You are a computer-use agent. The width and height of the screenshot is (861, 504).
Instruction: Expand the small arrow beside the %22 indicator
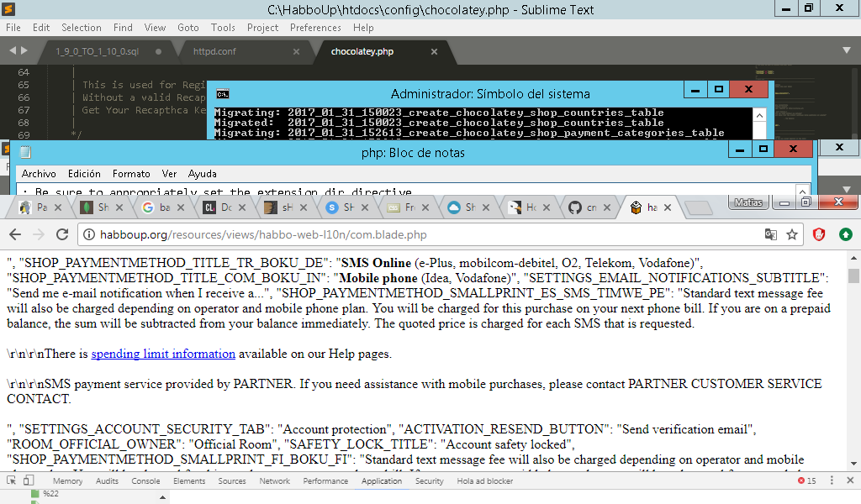tap(161, 497)
